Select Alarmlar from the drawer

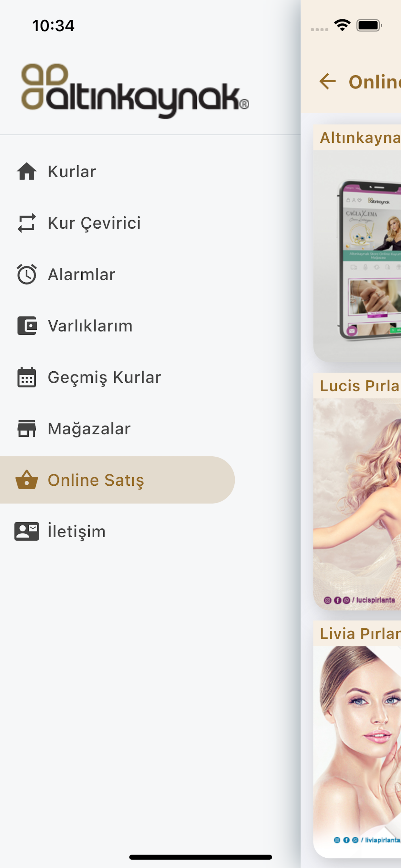pos(117,274)
